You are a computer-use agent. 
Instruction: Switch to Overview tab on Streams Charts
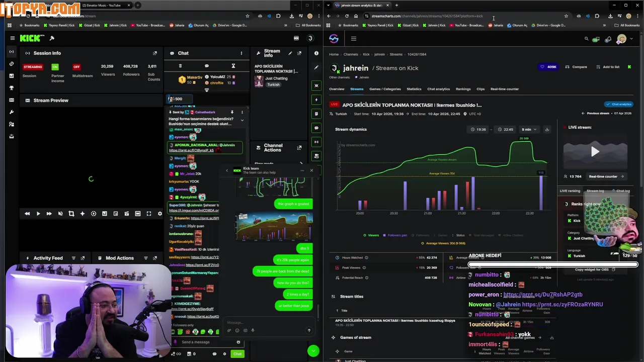337,89
